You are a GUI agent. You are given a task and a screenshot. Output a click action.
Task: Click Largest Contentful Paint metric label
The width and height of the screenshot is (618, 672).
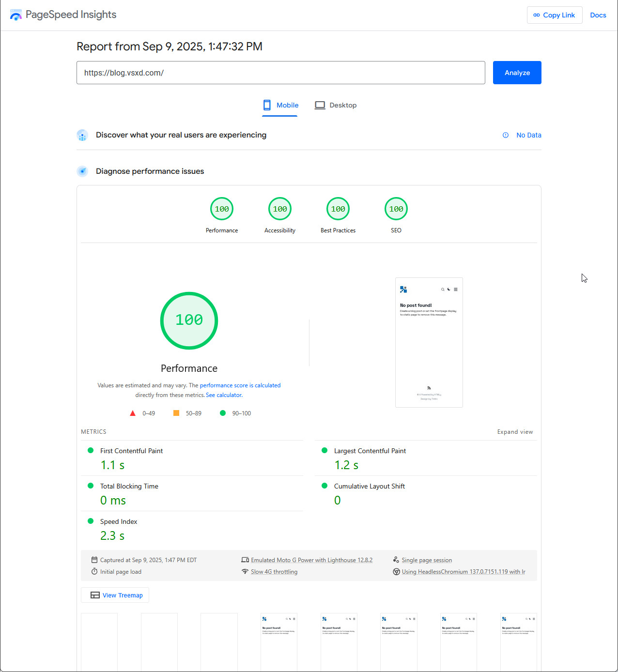[x=370, y=451]
